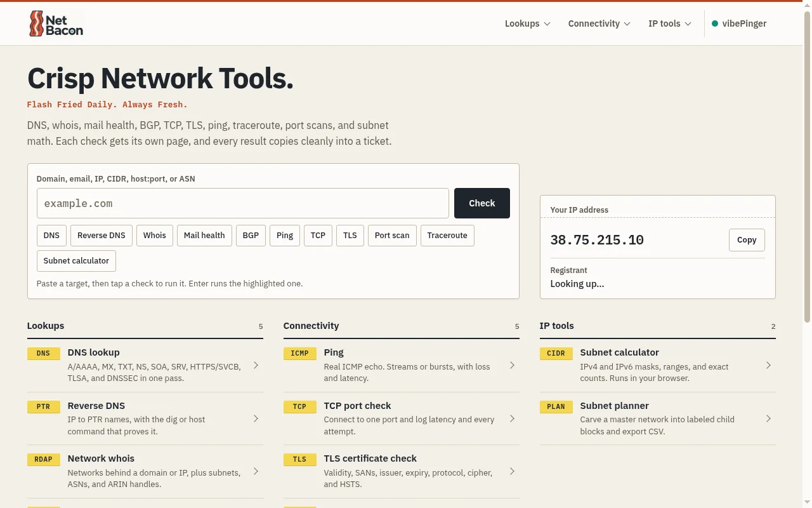Click the chevron on the TCP port check row

[512, 418]
